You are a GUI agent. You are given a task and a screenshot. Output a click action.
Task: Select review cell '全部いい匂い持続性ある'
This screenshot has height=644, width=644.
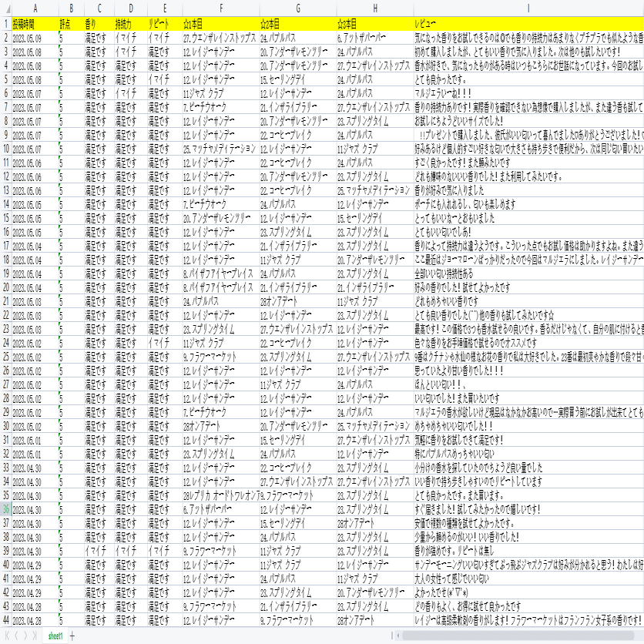pos(528,273)
